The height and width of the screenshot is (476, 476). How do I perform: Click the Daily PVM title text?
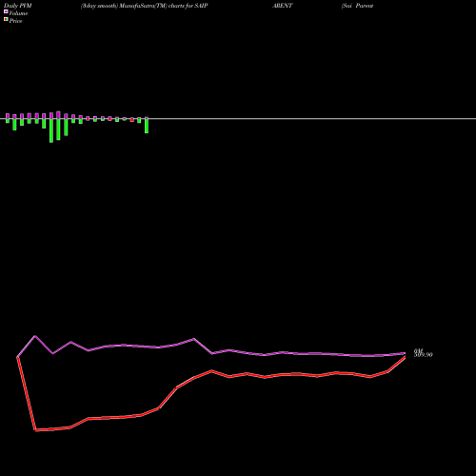[x=18, y=6]
